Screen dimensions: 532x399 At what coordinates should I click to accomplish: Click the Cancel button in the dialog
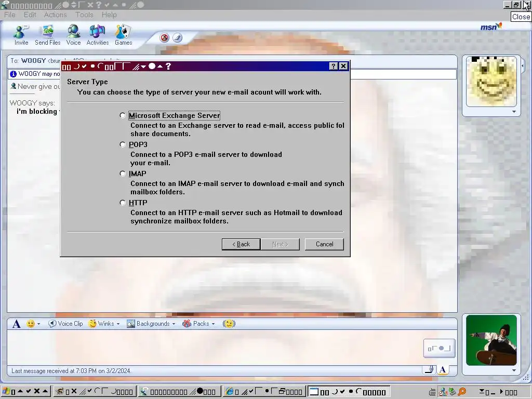[324, 244]
